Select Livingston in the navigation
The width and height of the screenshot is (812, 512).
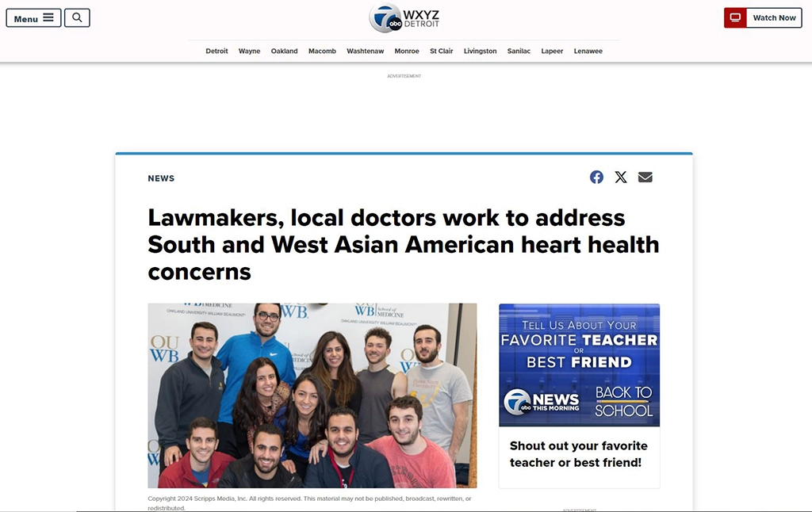[480, 52]
